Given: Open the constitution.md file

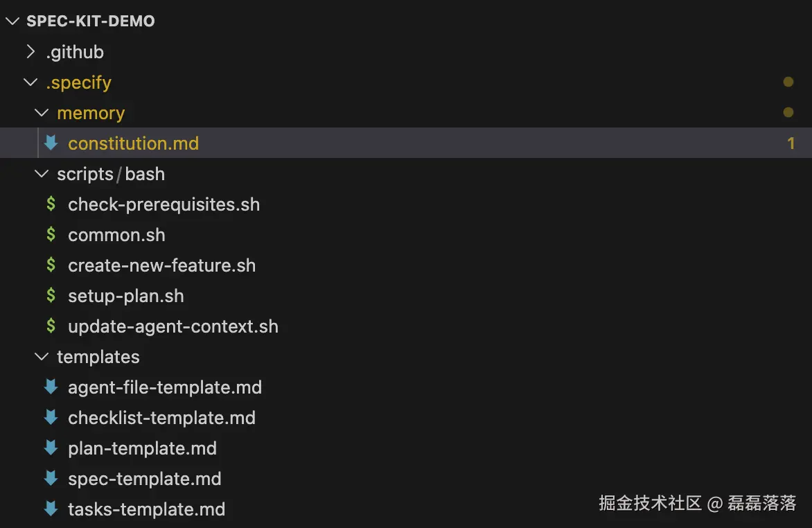Looking at the screenshot, I should coord(133,143).
